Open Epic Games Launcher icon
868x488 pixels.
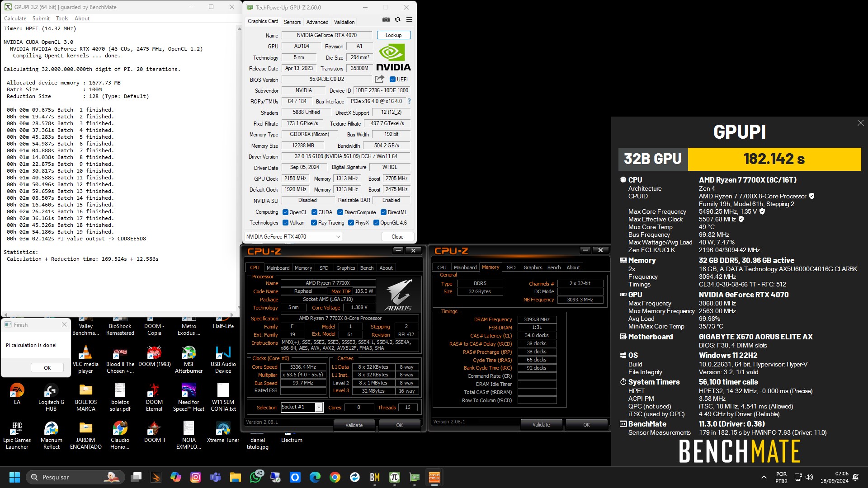point(17,436)
